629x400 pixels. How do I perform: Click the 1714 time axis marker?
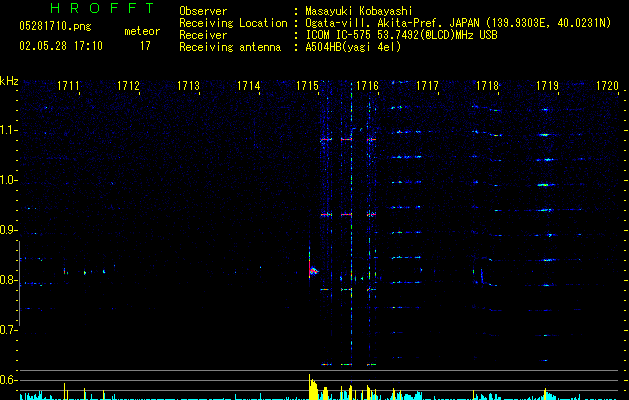(248, 86)
